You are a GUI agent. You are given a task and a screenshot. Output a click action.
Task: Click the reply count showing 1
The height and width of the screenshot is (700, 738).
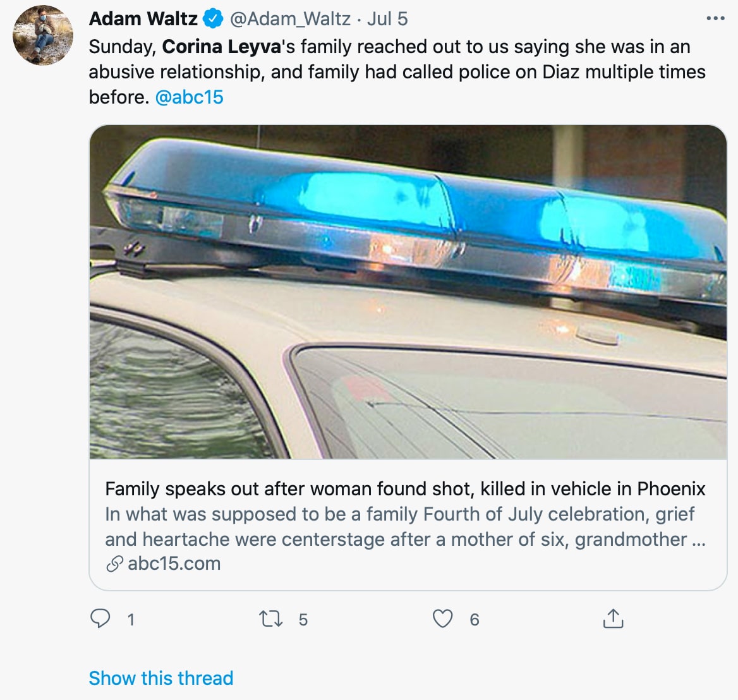coord(131,620)
